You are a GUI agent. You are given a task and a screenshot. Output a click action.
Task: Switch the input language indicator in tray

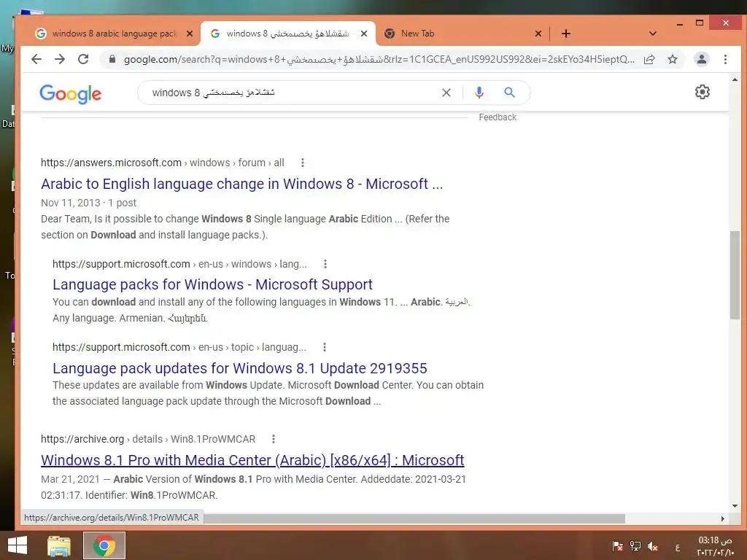pos(678,547)
